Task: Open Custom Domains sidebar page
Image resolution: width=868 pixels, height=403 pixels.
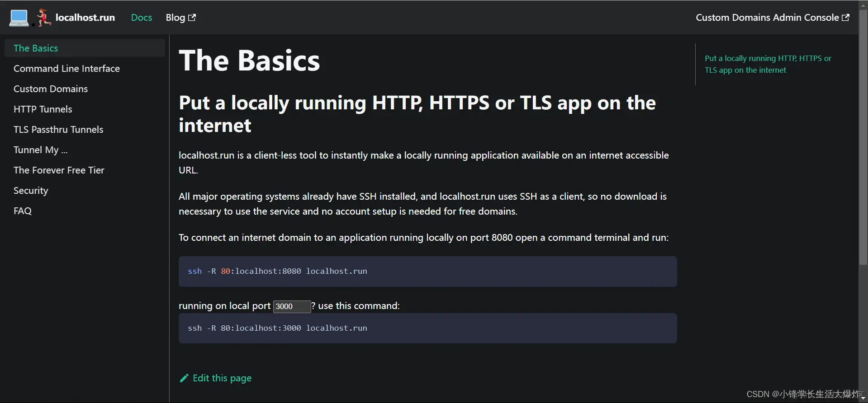Action: click(x=85, y=89)
